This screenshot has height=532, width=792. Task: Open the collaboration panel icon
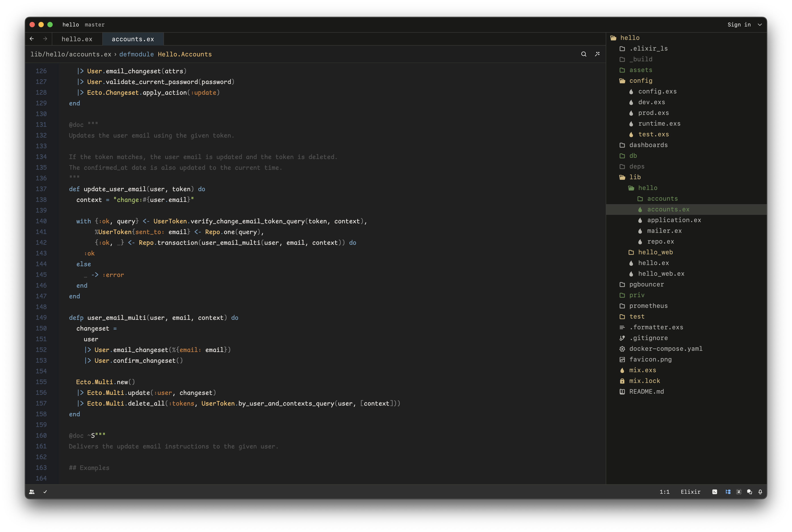tap(32, 492)
